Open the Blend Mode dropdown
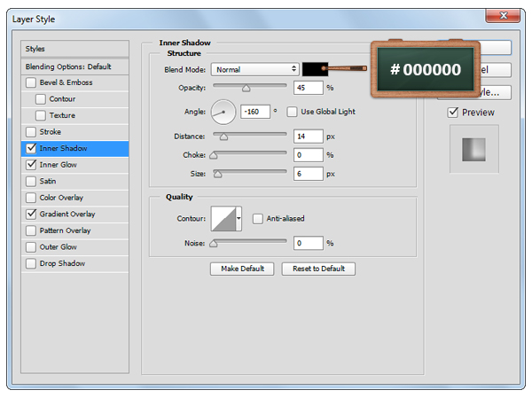 (x=254, y=69)
